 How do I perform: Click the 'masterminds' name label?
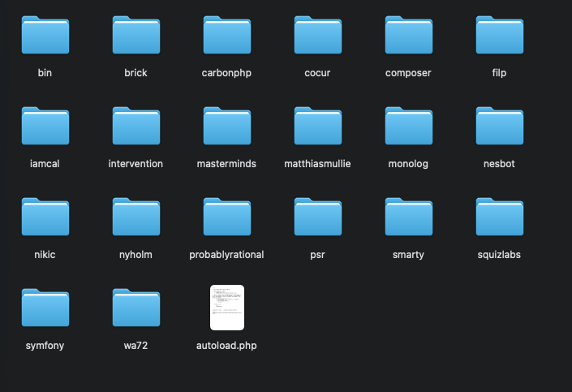point(226,163)
